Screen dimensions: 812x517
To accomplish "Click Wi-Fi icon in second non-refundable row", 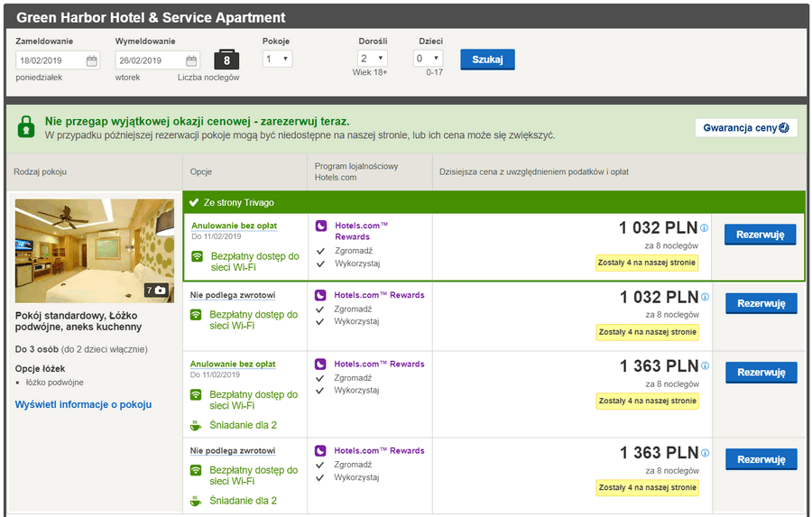I will 196,315.
